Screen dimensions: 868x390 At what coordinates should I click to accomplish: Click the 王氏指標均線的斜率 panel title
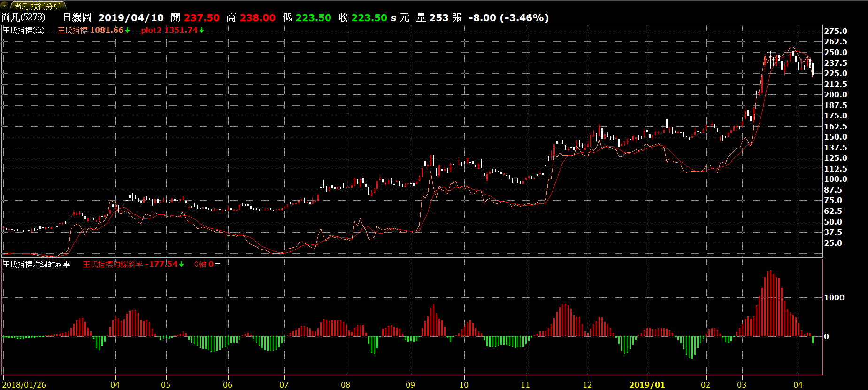36,265
